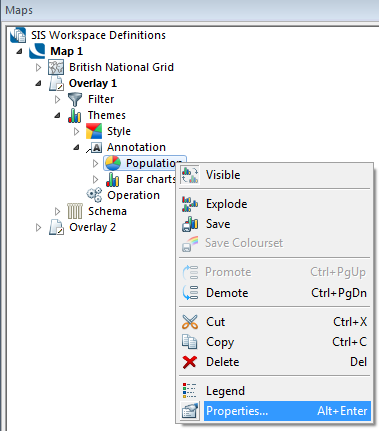Select the Themes bar chart icon
Image resolution: width=379 pixels, height=431 pixels.
[75, 115]
